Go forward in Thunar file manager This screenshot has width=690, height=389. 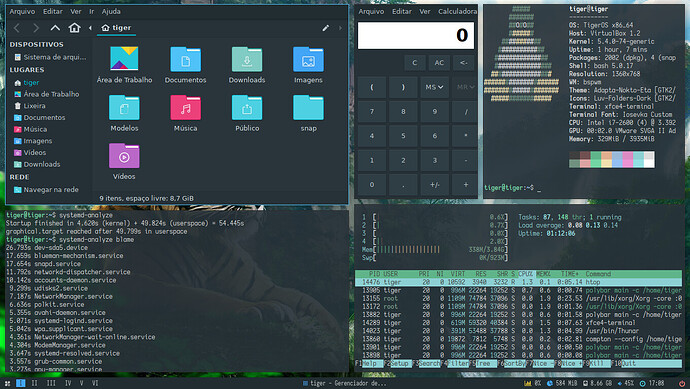click(36, 28)
